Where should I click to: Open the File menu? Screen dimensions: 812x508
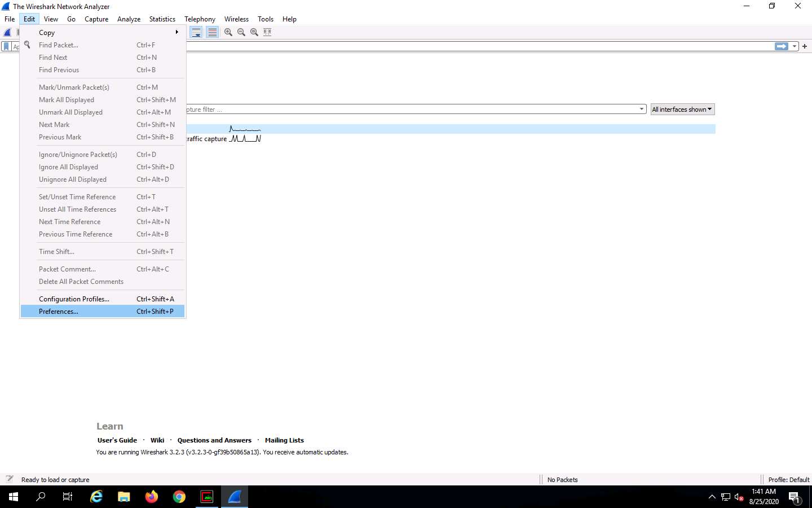click(10, 19)
